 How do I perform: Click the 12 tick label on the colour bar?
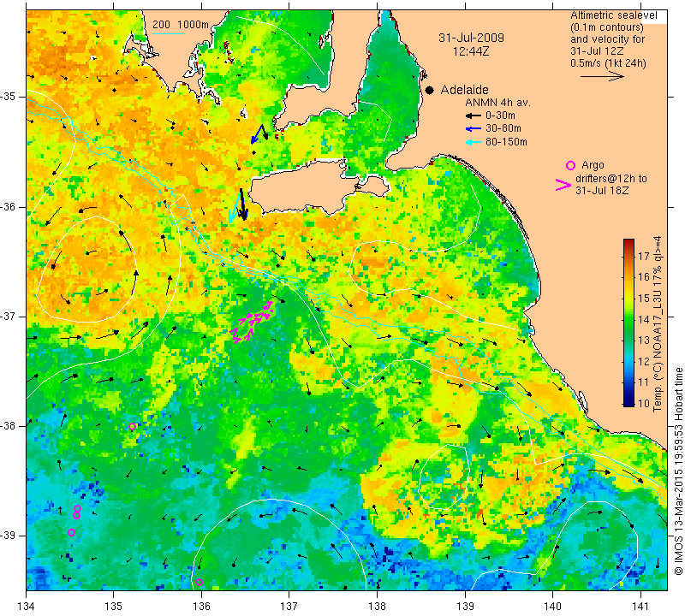coord(644,362)
